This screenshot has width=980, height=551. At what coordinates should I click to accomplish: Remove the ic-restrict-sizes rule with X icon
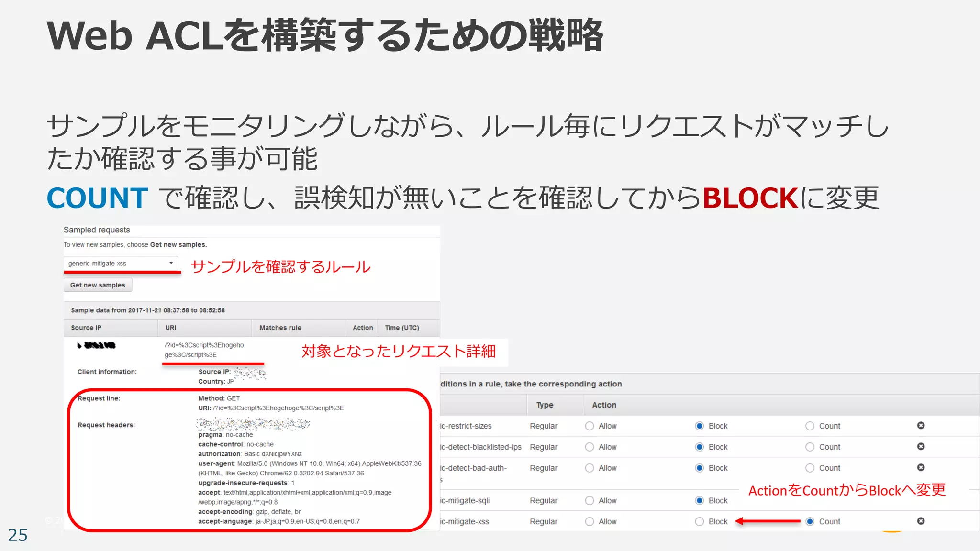click(921, 426)
